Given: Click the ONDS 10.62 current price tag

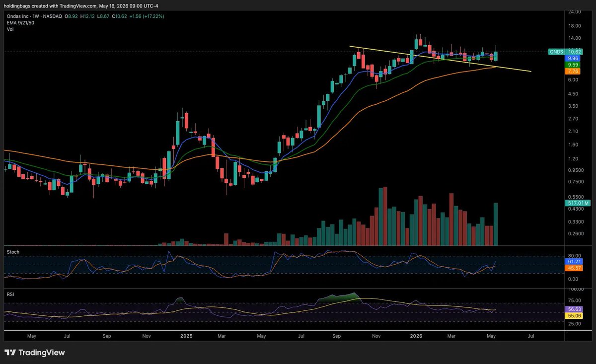Looking at the screenshot, I should tap(564, 51).
